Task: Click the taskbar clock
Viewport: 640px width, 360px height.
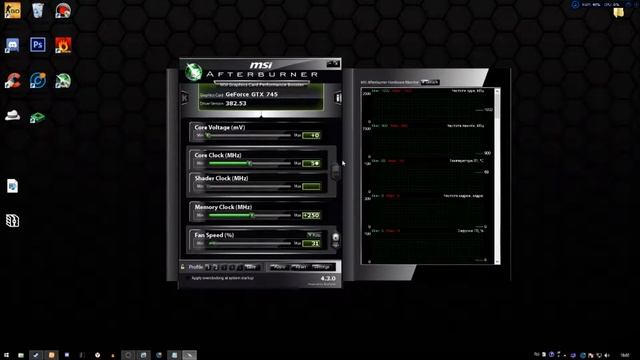Action: (x=625, y=355)
